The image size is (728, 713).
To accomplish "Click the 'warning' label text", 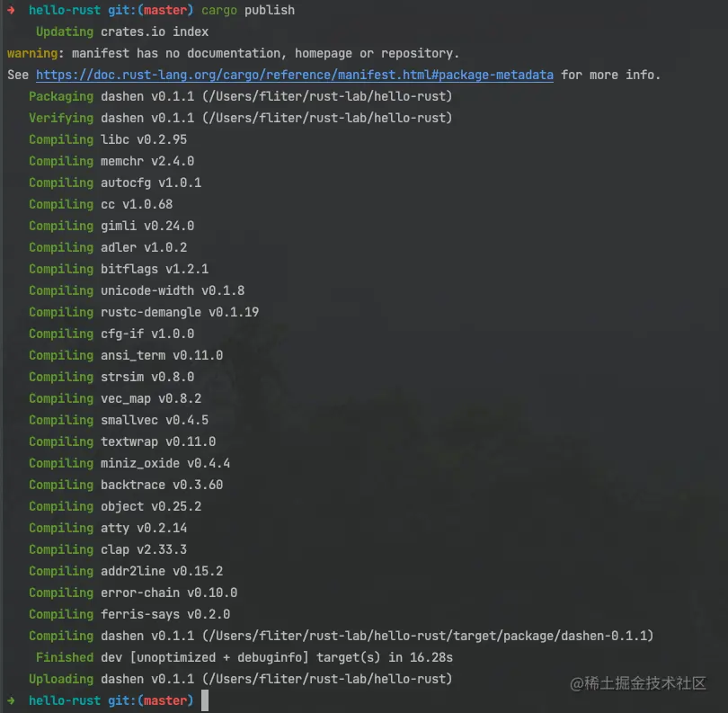I will pyautogui.click(x=32, y=53).
